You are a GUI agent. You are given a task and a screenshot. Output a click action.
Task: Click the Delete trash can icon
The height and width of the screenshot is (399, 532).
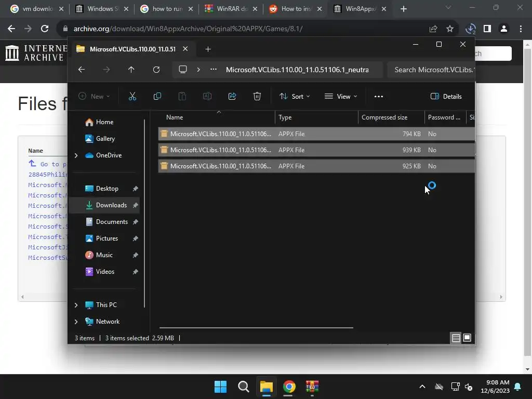click(257, 96)
